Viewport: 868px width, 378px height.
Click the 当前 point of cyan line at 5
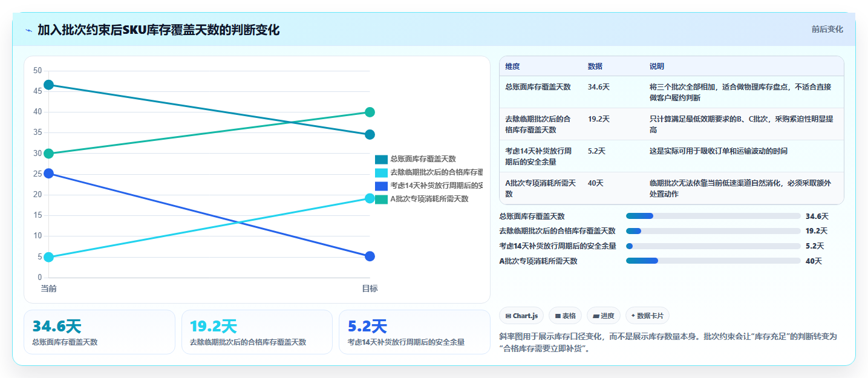[49, 257]
